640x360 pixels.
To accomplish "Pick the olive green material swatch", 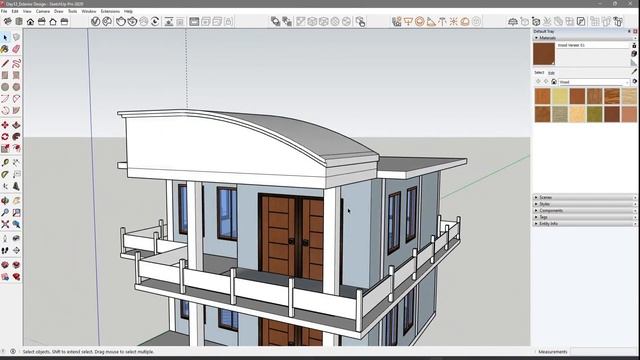I will pos(595,114).
